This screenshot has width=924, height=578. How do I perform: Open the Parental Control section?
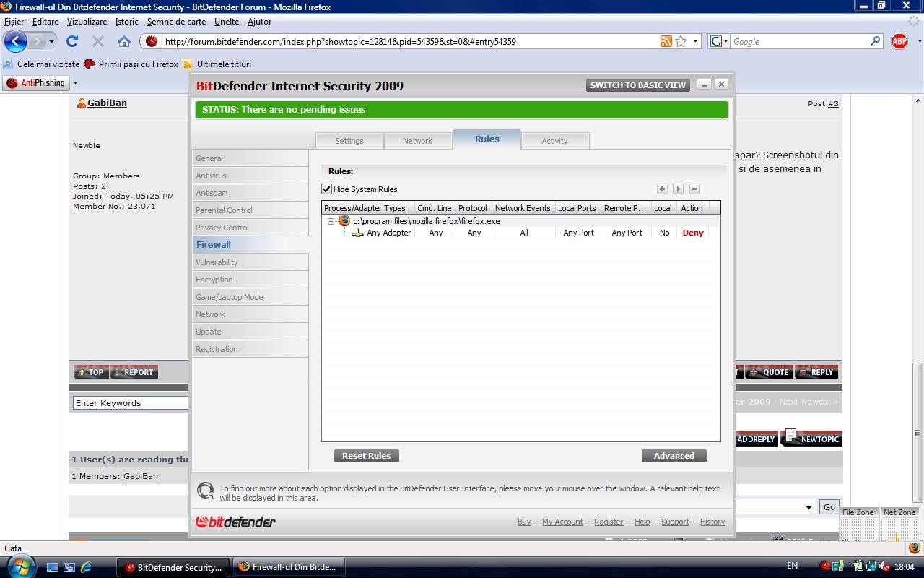click(x=250, y=210)
